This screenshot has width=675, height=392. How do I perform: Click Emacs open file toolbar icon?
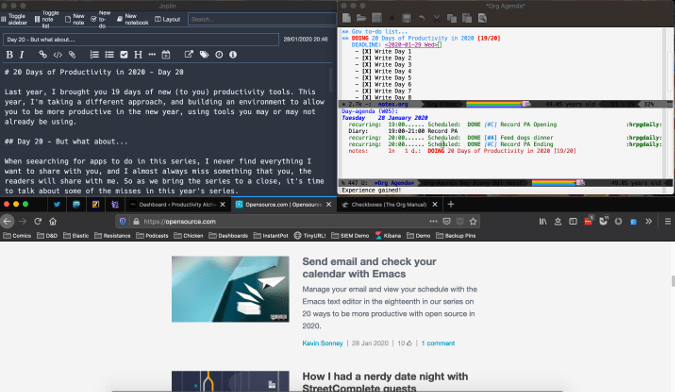[361, 18]
